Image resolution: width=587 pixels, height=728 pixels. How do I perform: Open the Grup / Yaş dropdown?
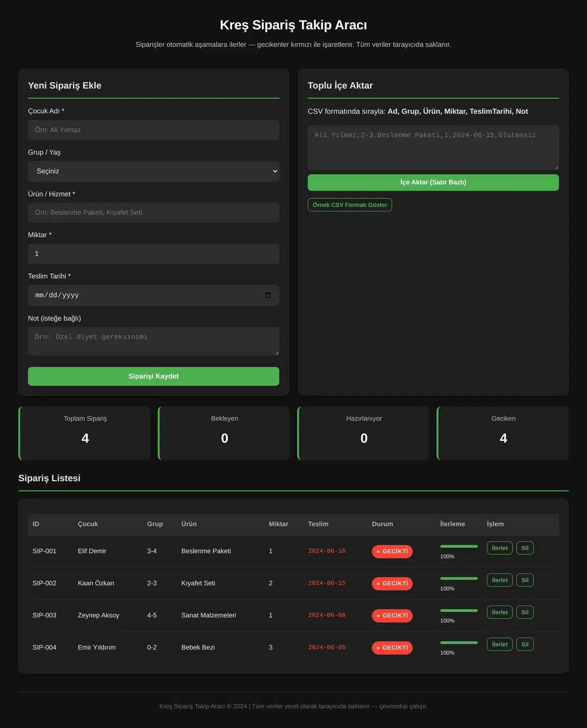(x=154, y=171)
